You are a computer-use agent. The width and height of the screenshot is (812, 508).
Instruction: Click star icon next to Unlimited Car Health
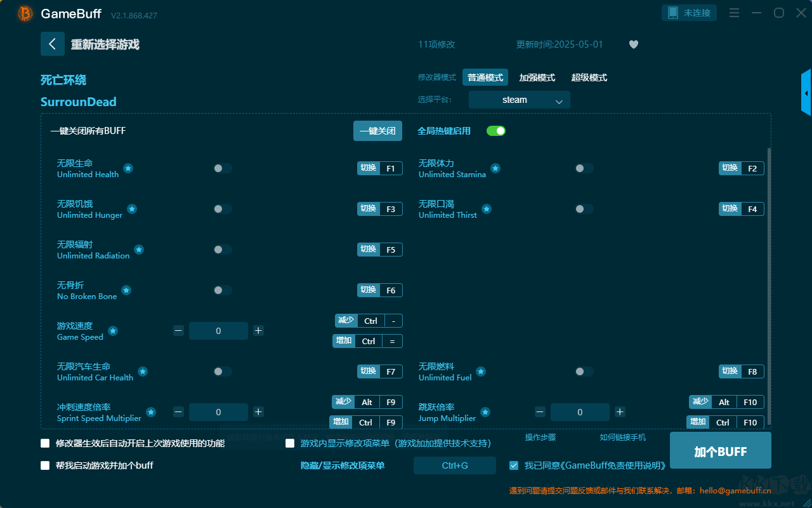[x=143, y=371]
